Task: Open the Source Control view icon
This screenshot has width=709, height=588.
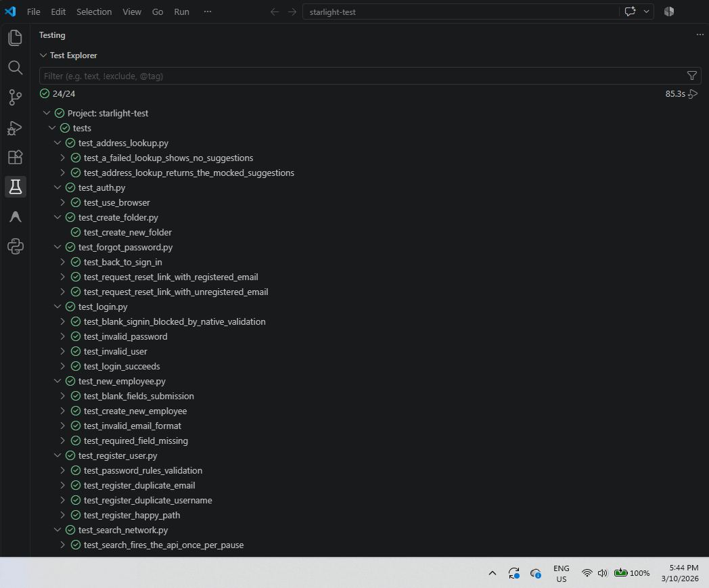Action: tap(16, 97)
